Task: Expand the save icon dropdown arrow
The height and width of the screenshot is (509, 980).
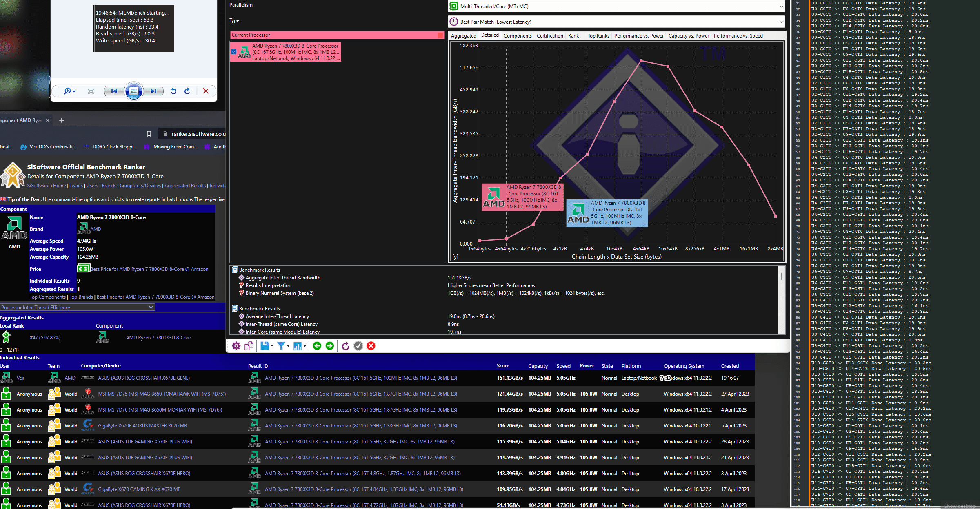Action: pos(272,346)
